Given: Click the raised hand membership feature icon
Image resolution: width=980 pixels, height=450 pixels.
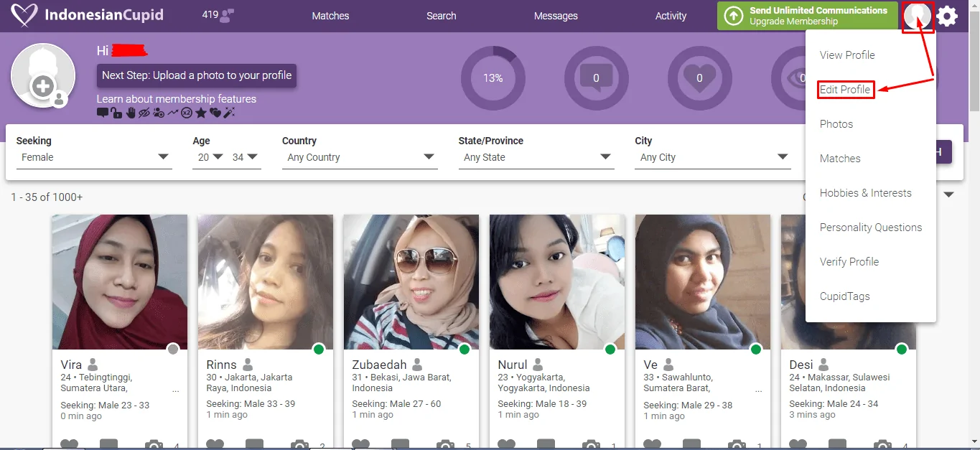Looking at the screenshot, I should 131,113.
